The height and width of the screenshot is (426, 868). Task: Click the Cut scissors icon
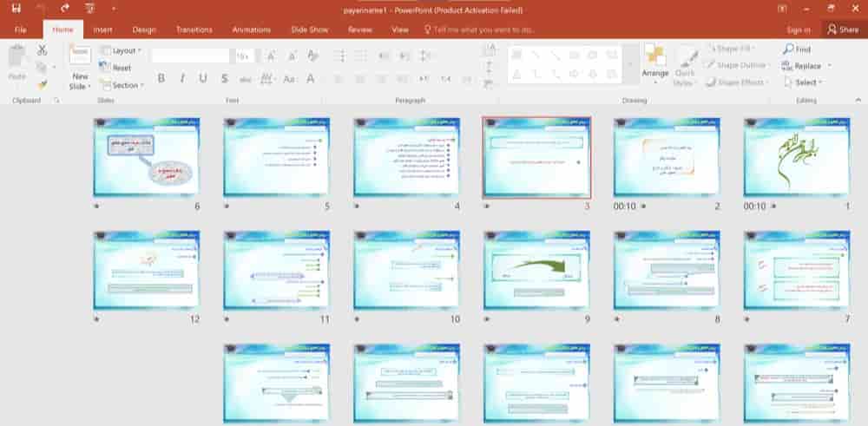[x=42, y=50]
